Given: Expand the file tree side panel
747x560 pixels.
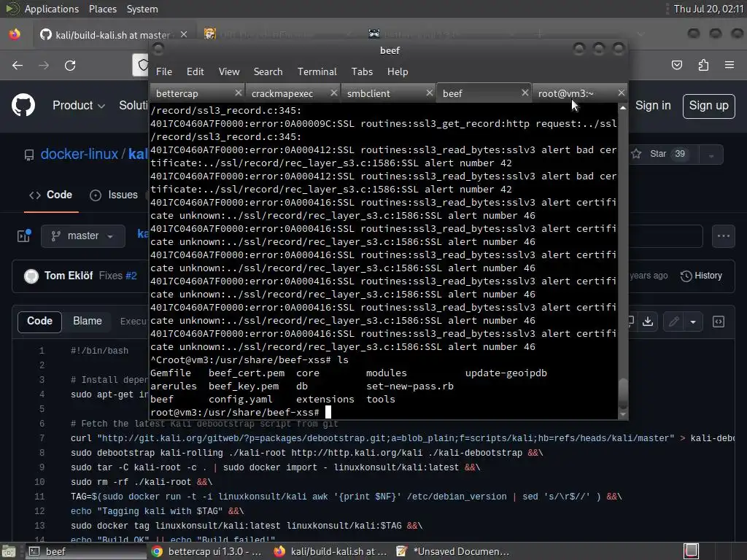Looking at the screenshot, I should [x=24, y=236].
